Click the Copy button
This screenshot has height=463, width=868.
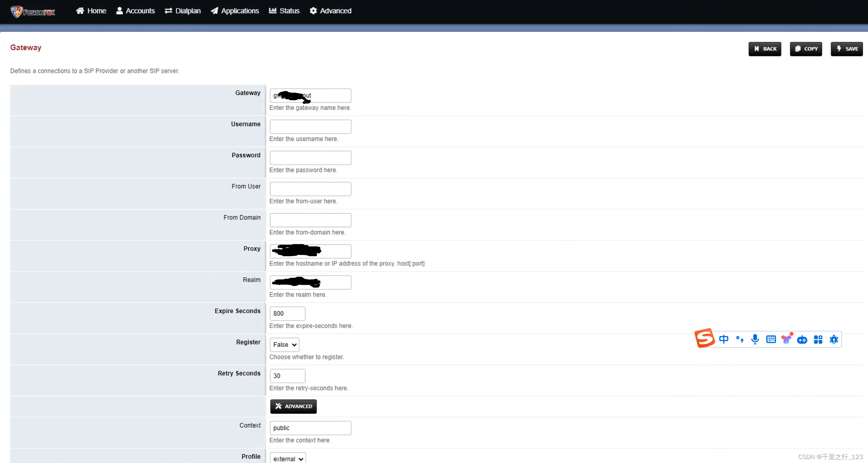[x=806, y=49]
